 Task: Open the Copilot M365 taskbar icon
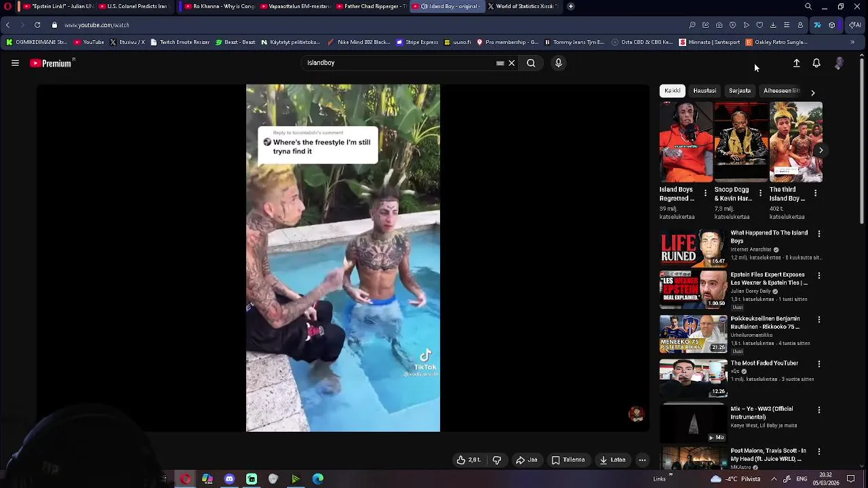[x=208, y=479]
